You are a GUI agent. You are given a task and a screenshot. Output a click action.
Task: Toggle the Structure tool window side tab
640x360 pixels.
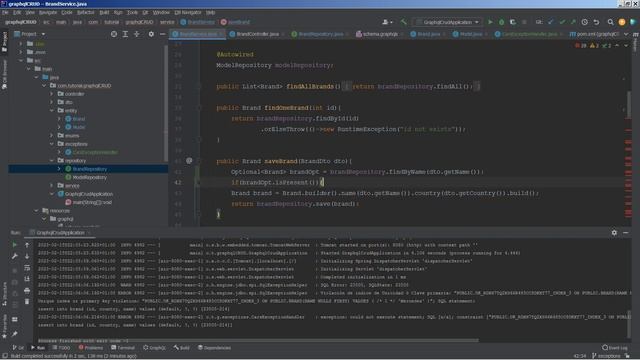[4, 294]
